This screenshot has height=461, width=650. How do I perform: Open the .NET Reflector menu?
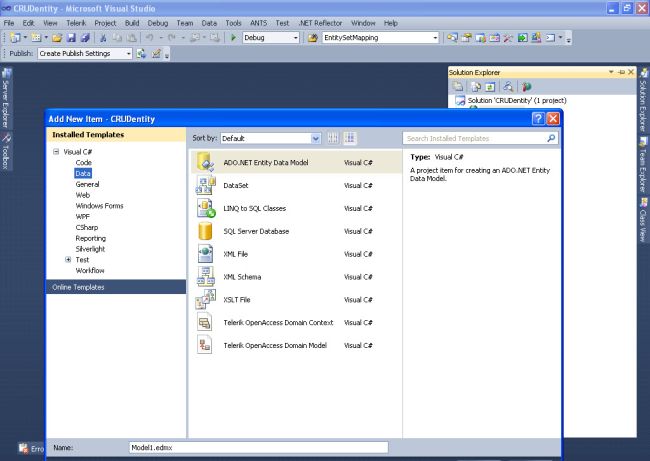coord(320,22)
